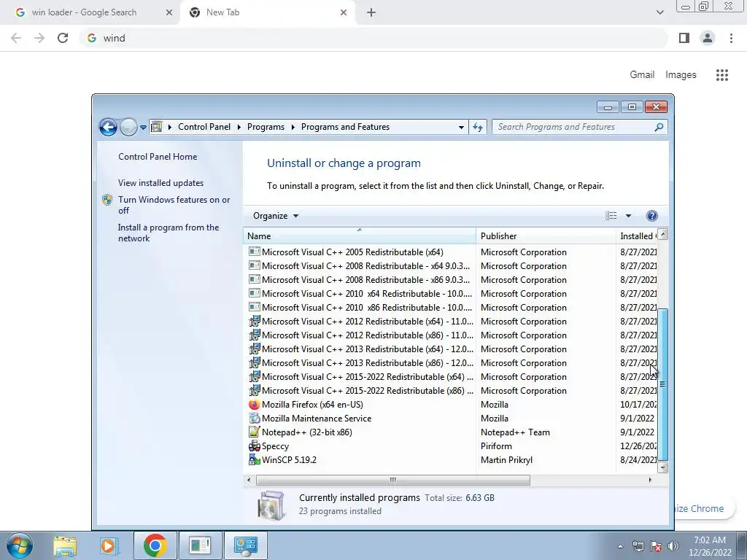Screen dimensions: 747x560
Task: Select Programs and Features in the breadcrumb
Action: pyautogui.click(x=345, y=127)
